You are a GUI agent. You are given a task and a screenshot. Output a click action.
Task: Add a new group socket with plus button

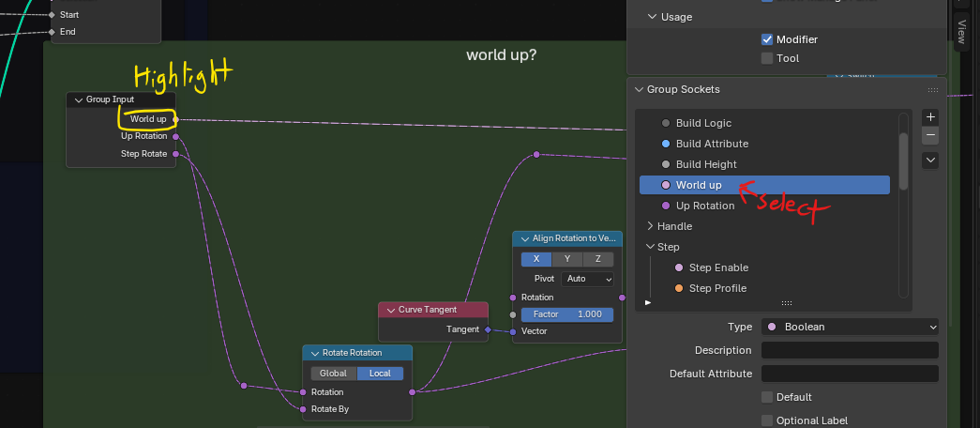(930, 117)
